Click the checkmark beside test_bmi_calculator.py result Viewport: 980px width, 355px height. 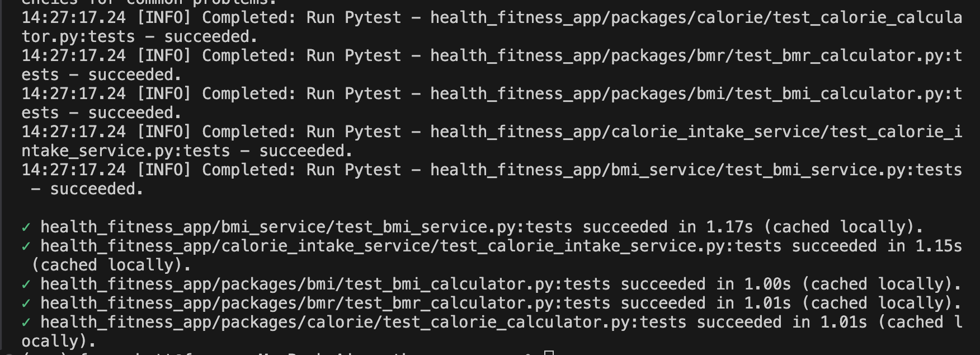pyautogui.click(x=26, y=284)
